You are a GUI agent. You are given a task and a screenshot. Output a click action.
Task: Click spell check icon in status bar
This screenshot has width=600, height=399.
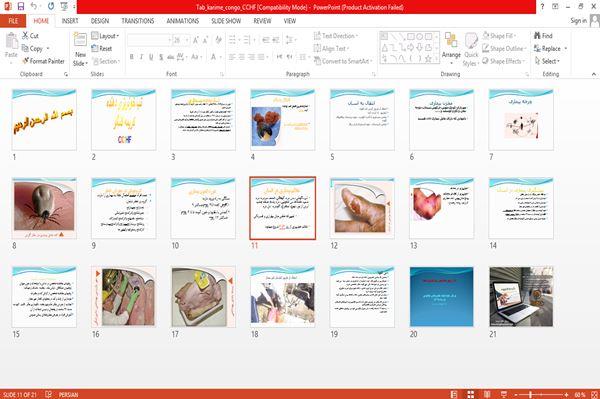point(49,394)
